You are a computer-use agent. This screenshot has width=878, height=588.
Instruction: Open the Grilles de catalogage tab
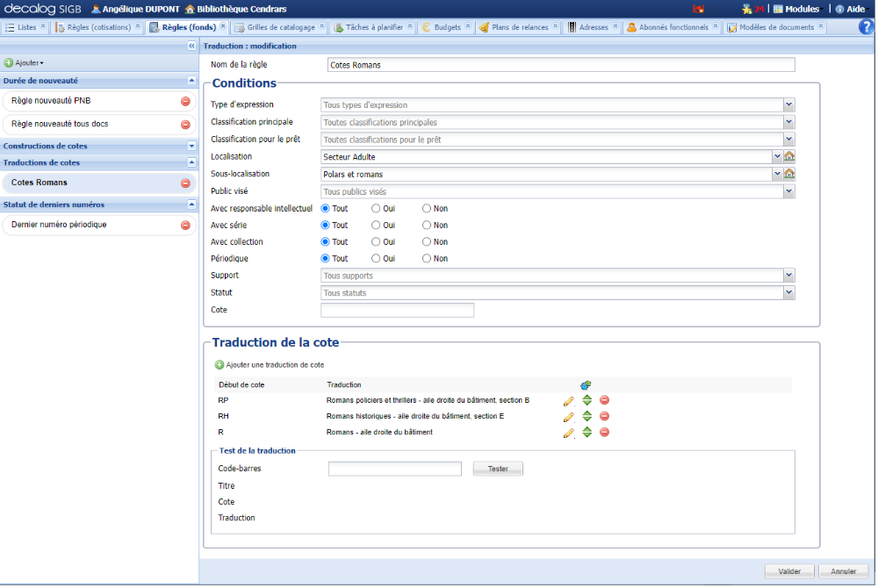(280, 27)
